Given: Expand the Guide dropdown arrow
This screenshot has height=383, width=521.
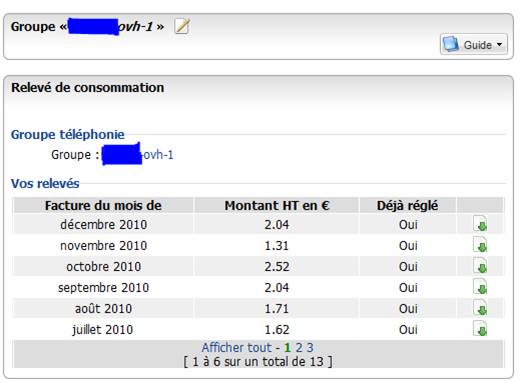Looking at the screenshot, I should click(499, 44).
